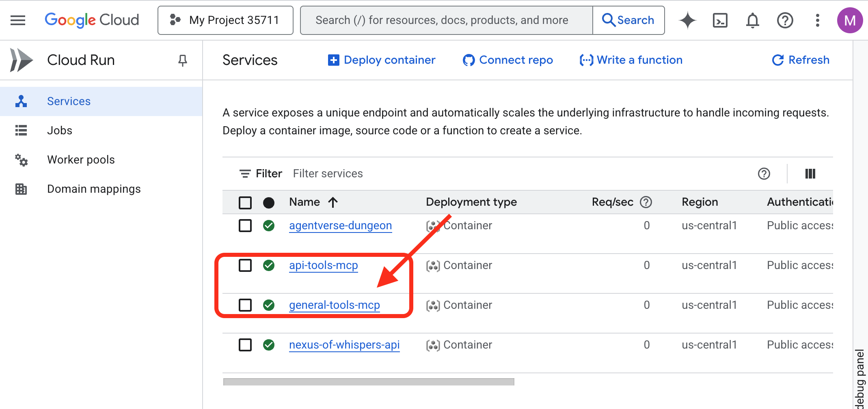Check the select-all services checkbox
868x409 pixels.
click(245, 202)
